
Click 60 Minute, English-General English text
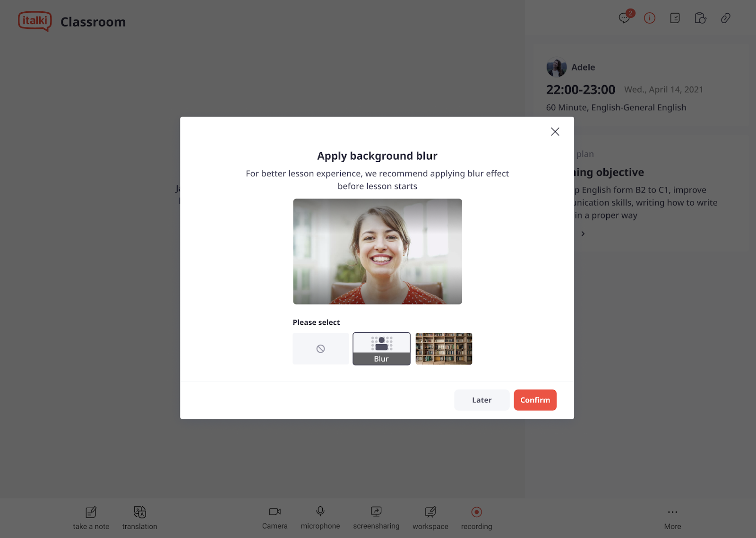coord(616,107)
